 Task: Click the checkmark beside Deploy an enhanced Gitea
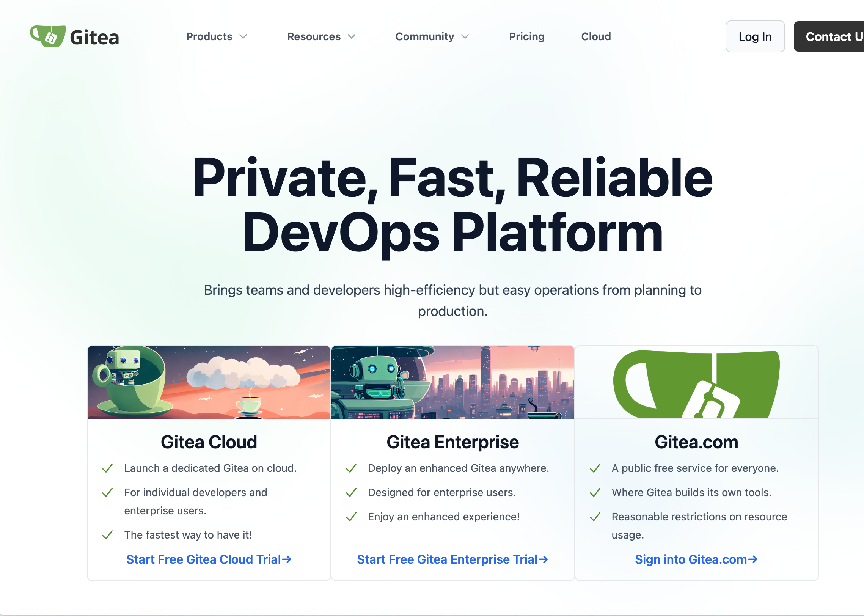click(x=351, y=468)
